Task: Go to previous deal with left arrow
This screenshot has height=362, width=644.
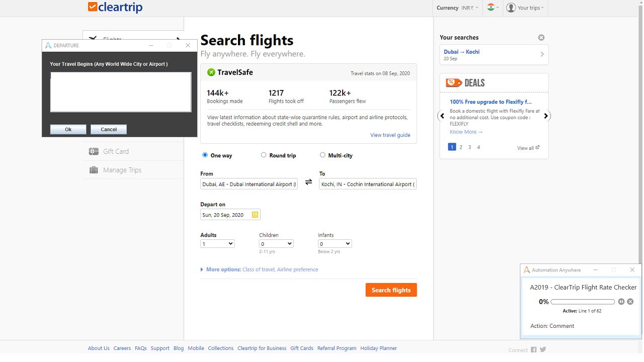Action: pyautogui.click(x=442, y=116)
